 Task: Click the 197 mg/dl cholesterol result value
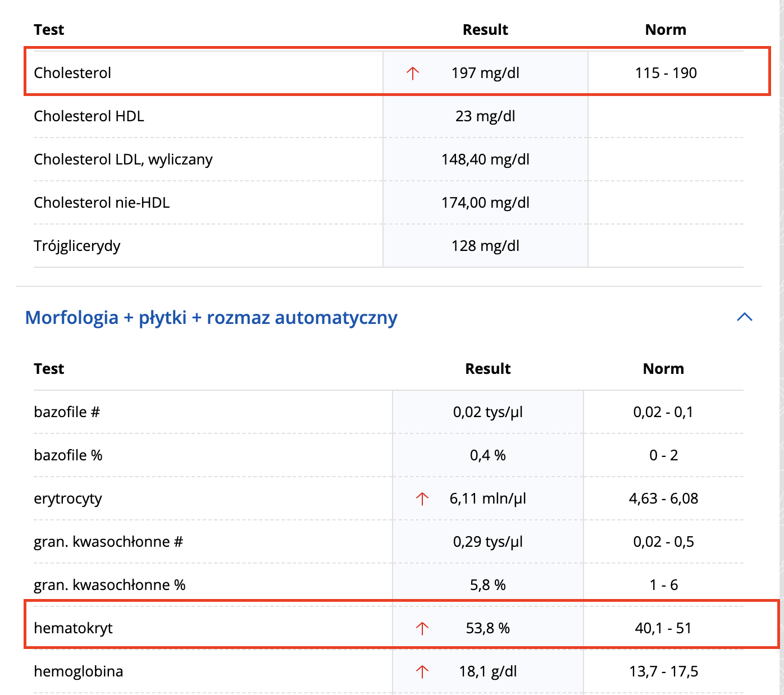485,73
